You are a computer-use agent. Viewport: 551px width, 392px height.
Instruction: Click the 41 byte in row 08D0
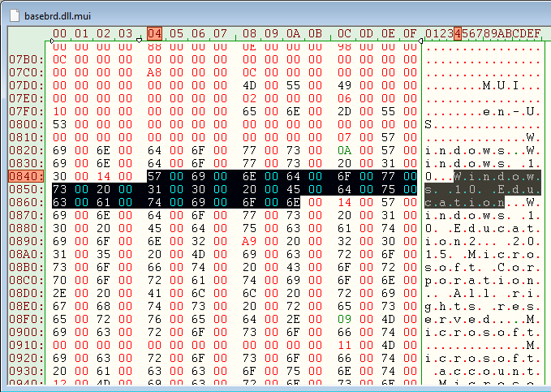coord(155,293)
